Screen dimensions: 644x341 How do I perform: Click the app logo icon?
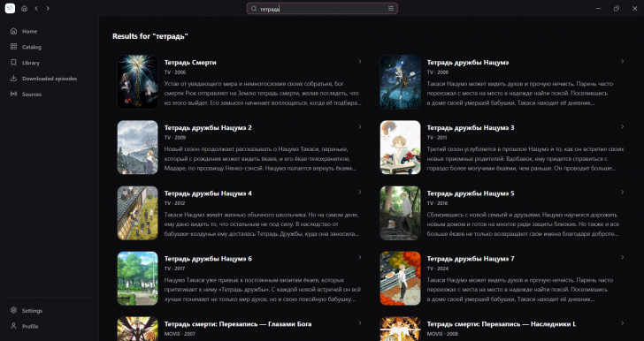pyautogui.click(x=11, y=8)
